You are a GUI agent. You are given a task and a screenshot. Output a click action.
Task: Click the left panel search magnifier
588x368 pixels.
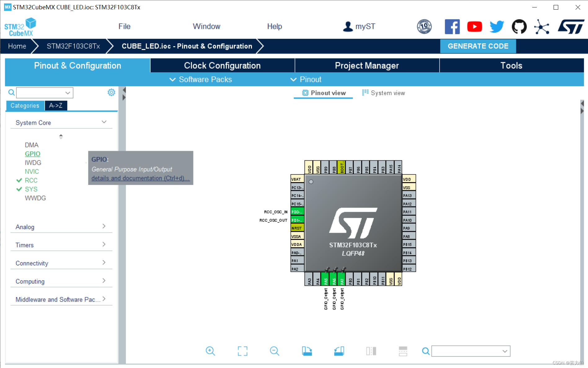tap(11, 92)
